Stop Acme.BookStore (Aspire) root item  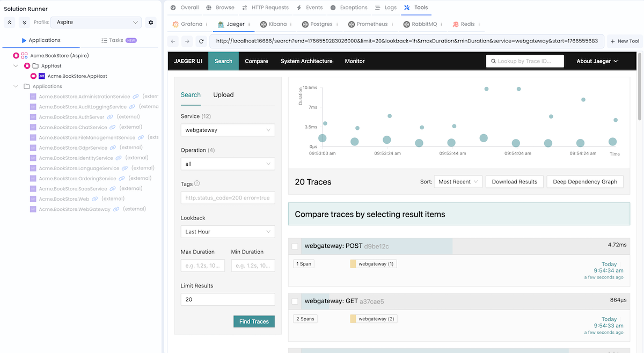[x=16, y=56]
